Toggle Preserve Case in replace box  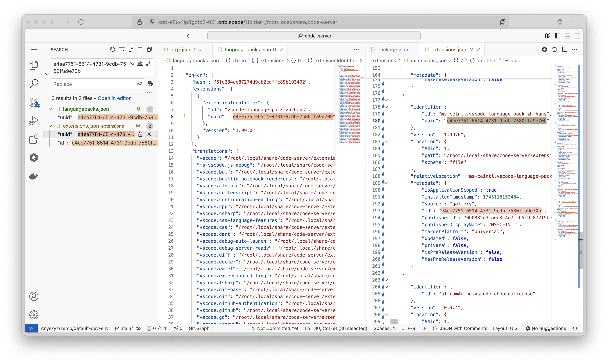[x=140, y=83]
